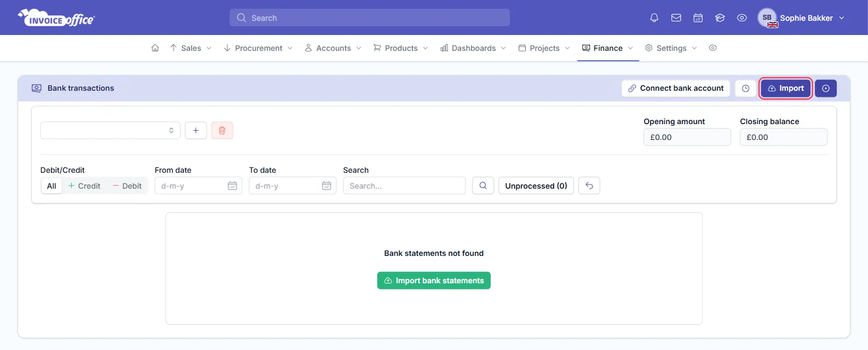
Task: Open the notifications bell
Action: (x=654, y=18)
